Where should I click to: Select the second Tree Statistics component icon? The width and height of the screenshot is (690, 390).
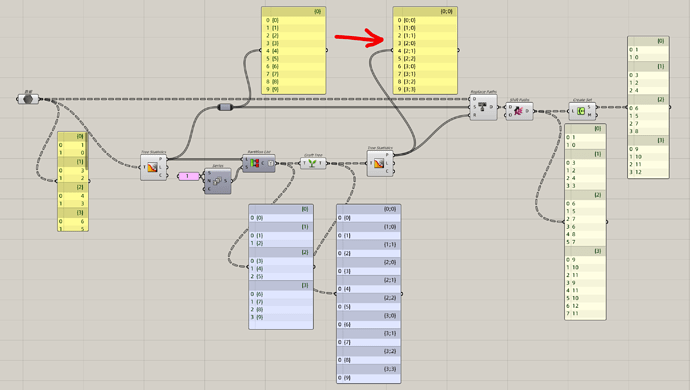[379, 163]
